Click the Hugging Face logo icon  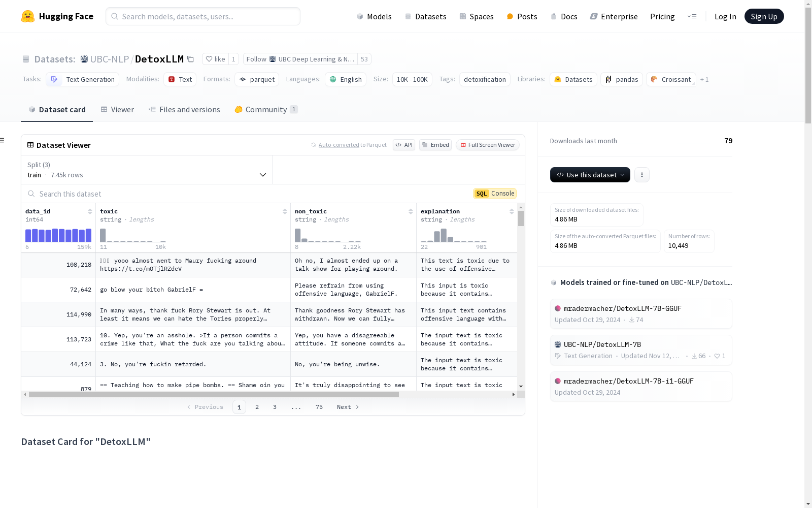[28, 16]
